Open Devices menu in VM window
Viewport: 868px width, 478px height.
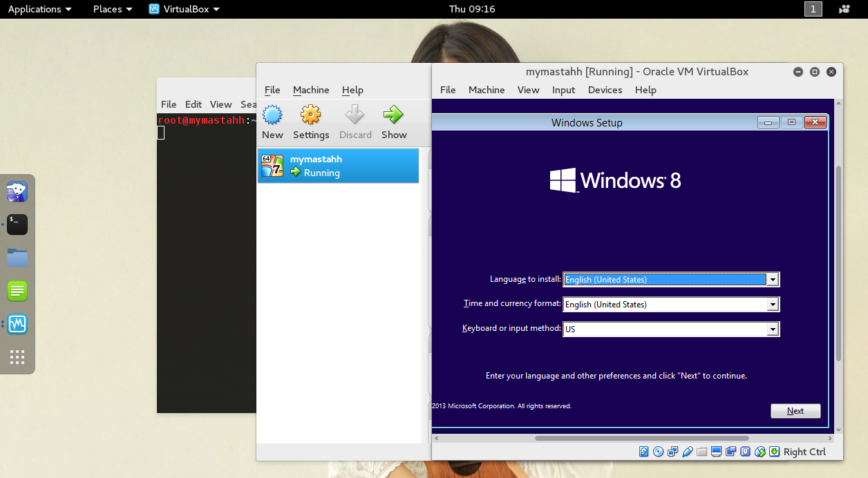605,90
